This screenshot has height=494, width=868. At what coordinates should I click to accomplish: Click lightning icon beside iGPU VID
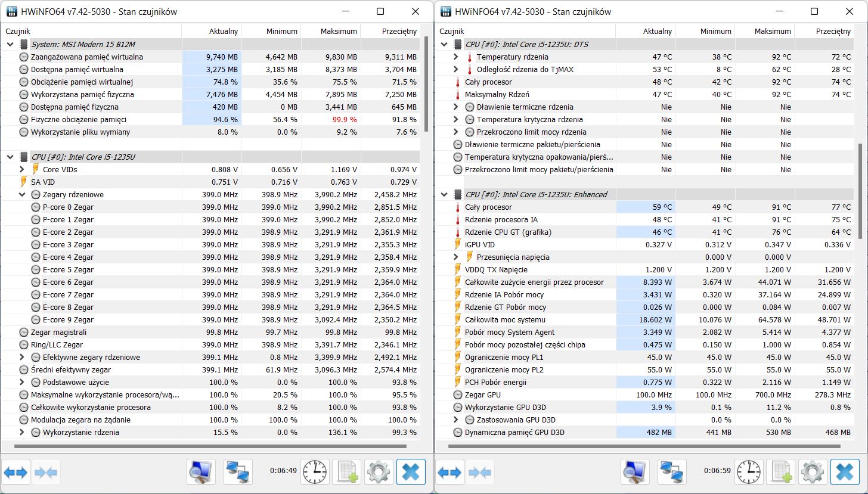[458, 244]
